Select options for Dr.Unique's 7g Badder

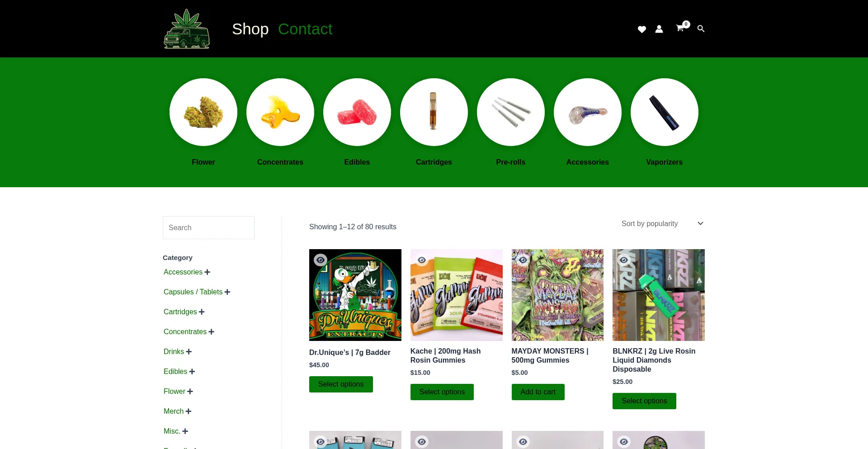(341, 384)
